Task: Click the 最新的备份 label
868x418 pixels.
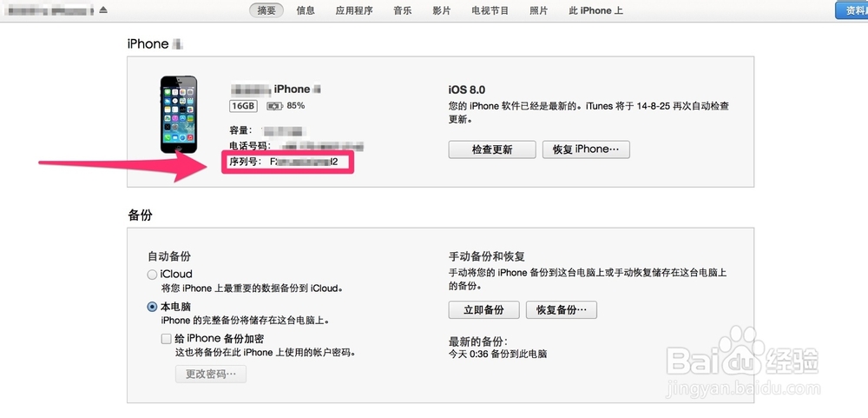Action: 477,341
